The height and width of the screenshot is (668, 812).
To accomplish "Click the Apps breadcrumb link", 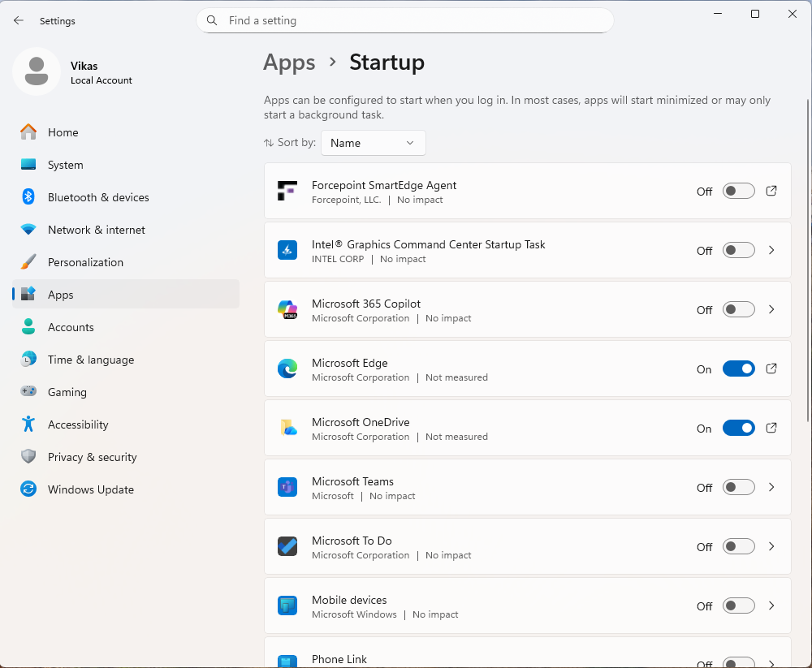I will point(289,62).
